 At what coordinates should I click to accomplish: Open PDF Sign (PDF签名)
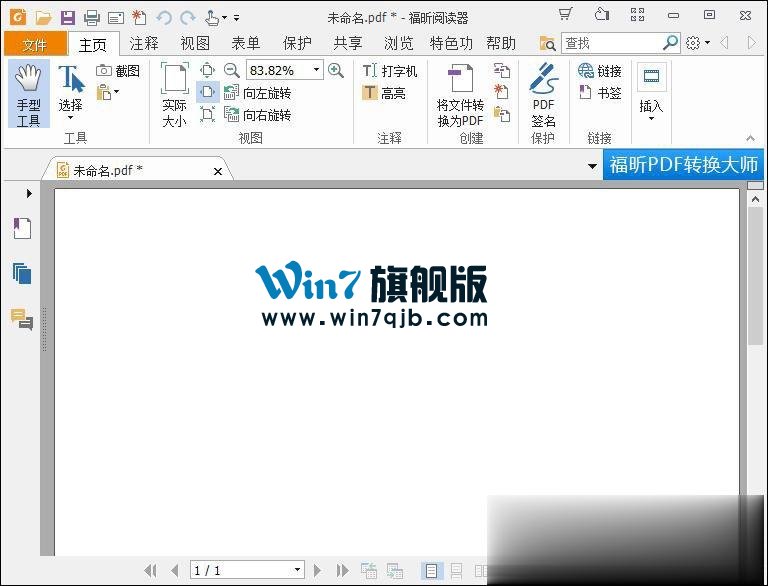click(x=543, y=96)
